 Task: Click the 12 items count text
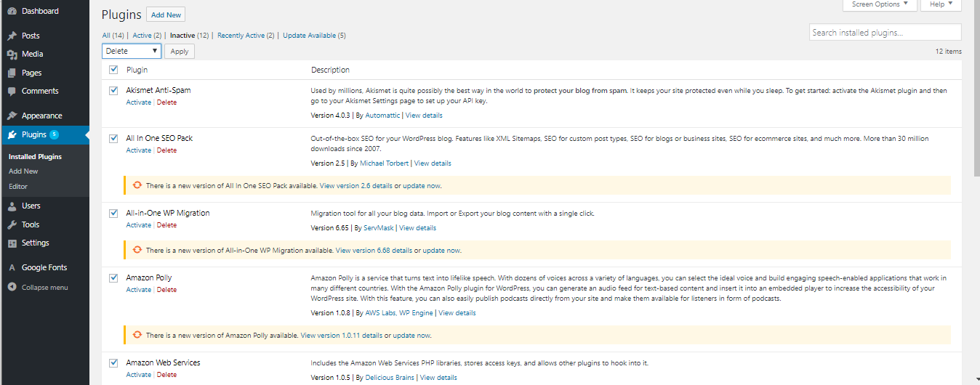tap(948, 52)
